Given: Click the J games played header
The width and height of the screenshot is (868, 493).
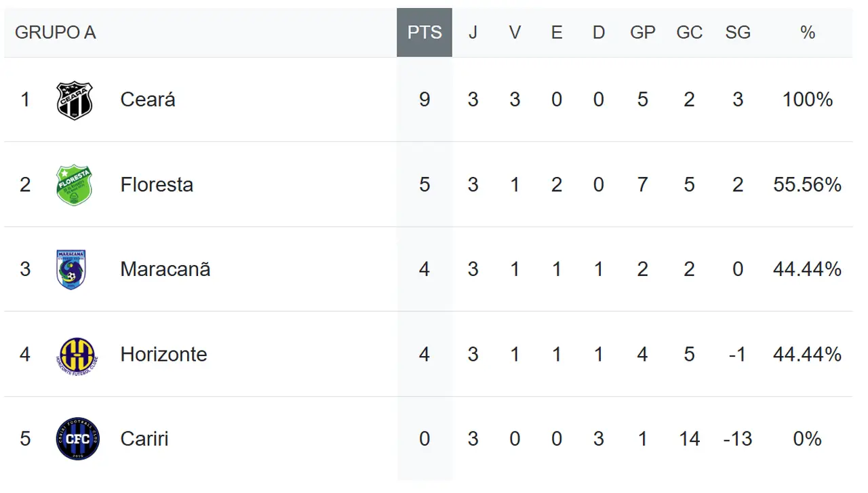Looking at the screenshot, I should (473, 33).
